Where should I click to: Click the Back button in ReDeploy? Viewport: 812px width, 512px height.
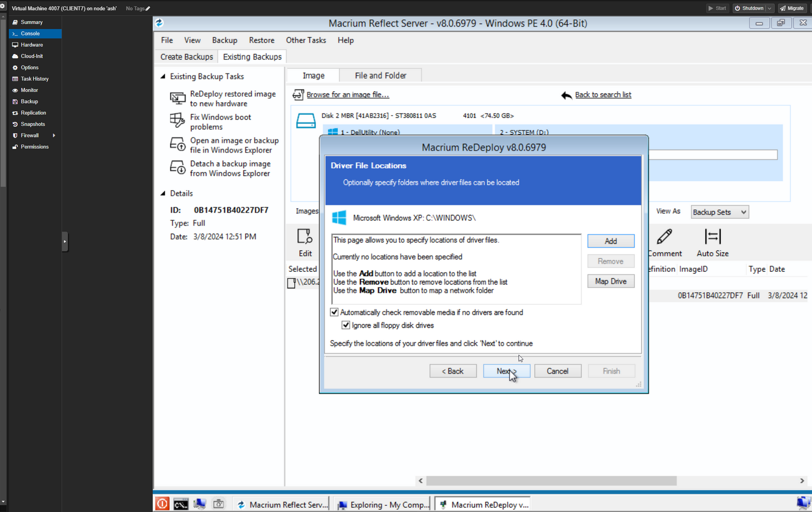pos(453,371)
